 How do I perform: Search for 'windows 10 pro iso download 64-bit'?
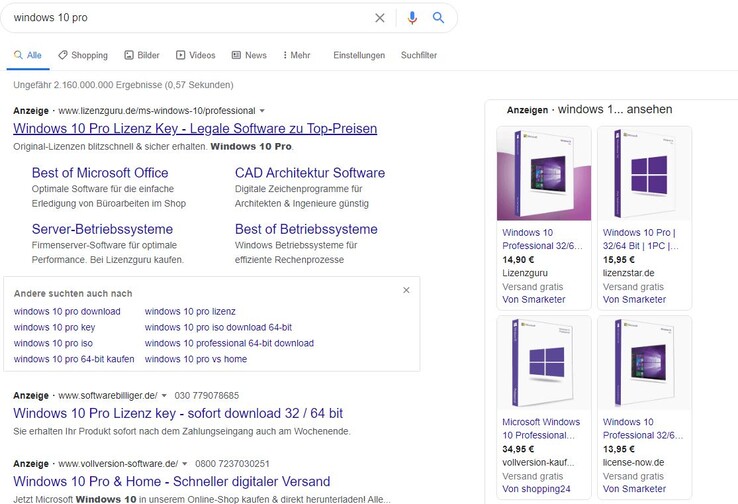218,328
